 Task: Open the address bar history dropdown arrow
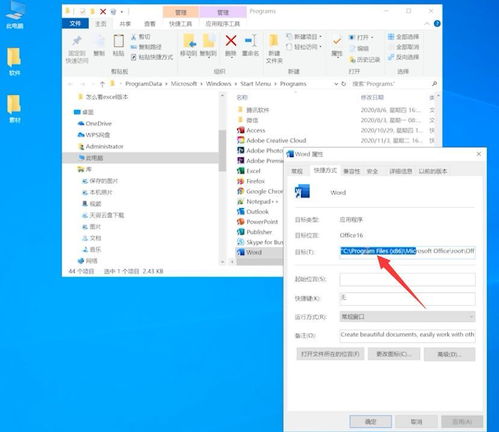click(x=336, y=84)
